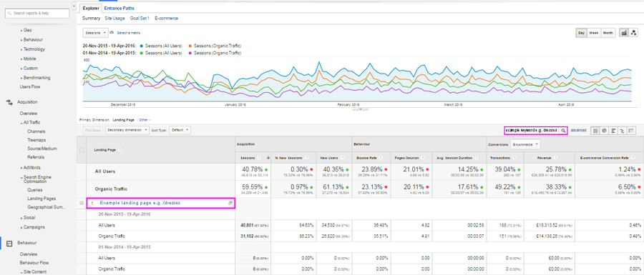Click the chart resize handle below the graph
The height and width of the screenshot is (275, 644).
(x=360, y=109)
